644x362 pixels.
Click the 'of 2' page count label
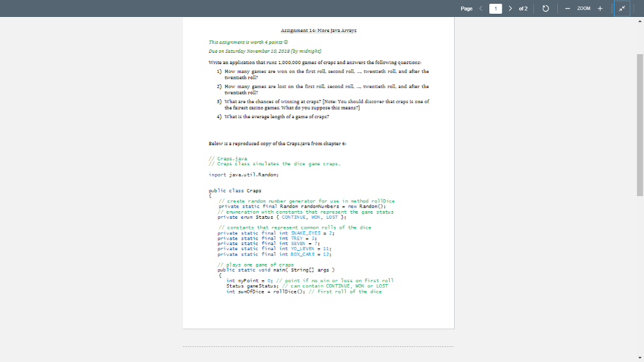click(x=523, y=8)
